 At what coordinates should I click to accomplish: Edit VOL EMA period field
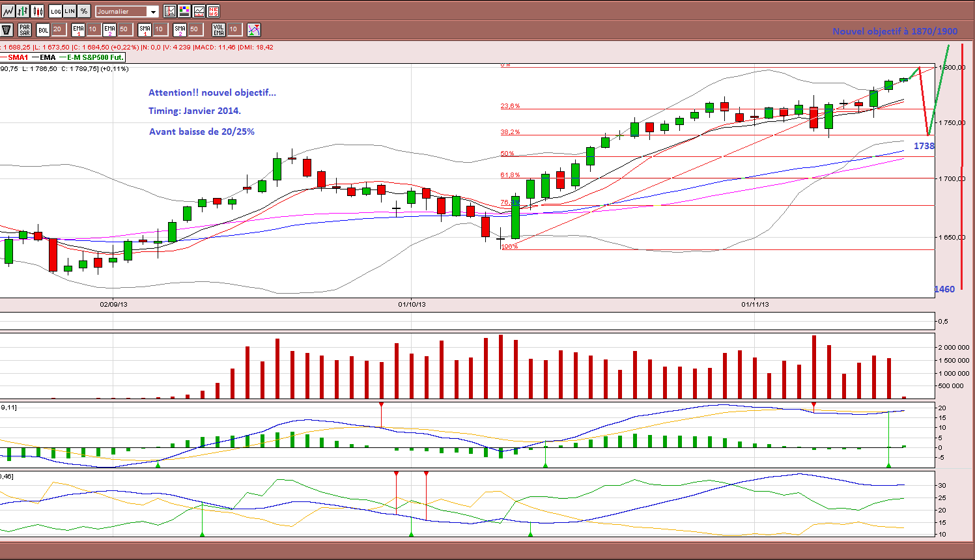pyautogui.click(x=234, y=29)
